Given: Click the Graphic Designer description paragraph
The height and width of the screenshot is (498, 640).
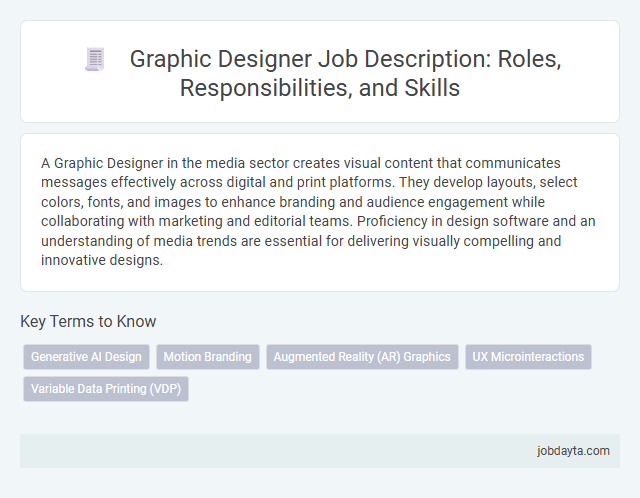Looking at the screenshot, I should (318, 211).
